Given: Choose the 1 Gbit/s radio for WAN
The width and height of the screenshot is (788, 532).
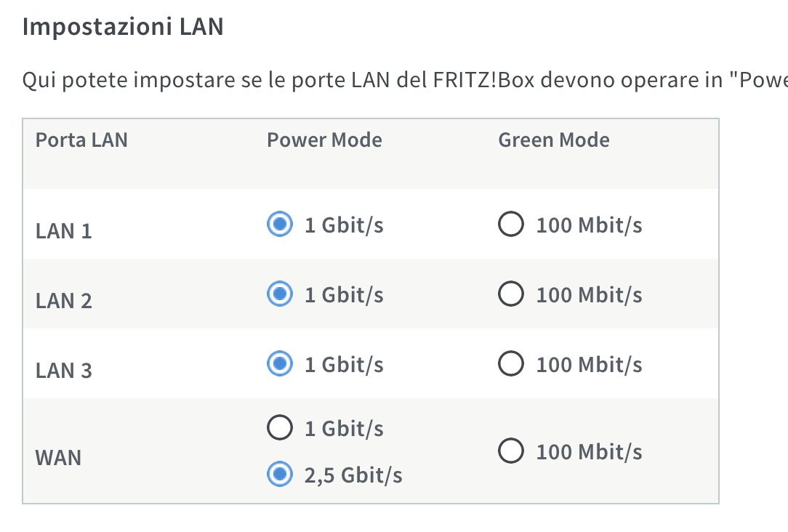Looking at the screenshot, I should coord(280,427).
